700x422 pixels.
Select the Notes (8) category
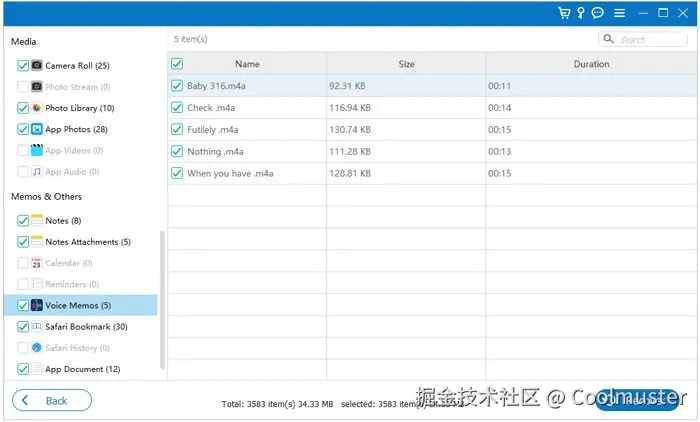(x=63, y=221)
